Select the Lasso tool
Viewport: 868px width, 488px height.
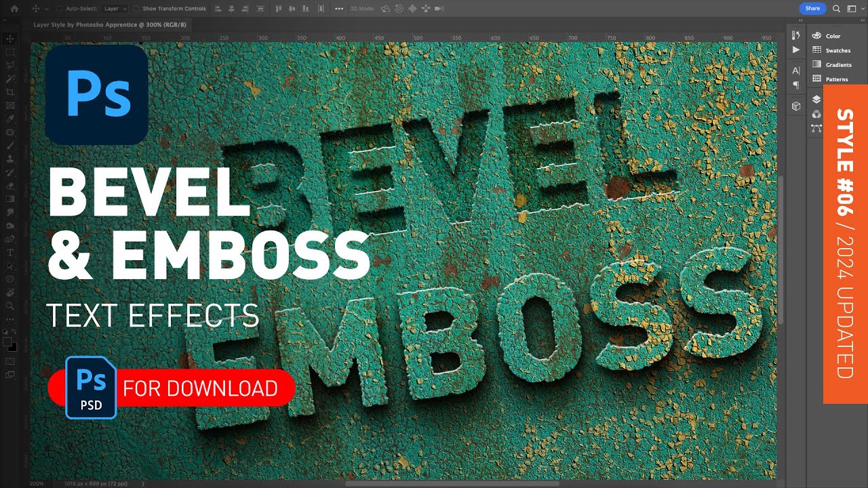[10, 66]
